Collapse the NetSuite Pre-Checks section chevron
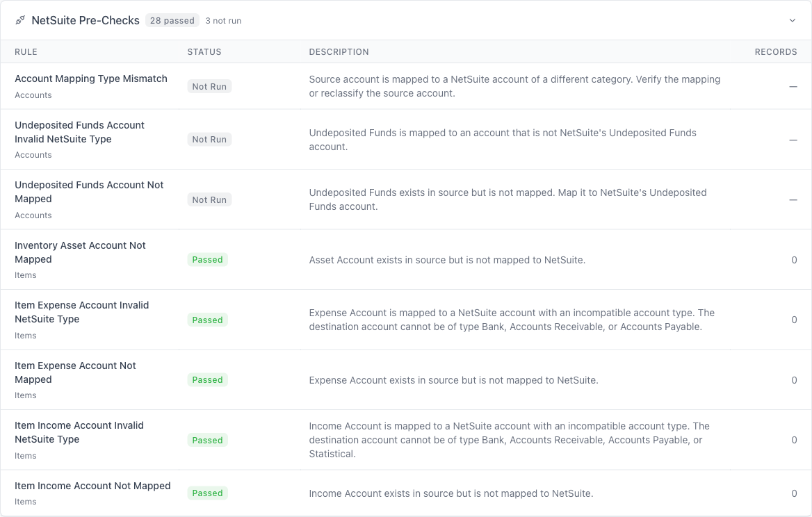812x517 pixels. (793, 21)
